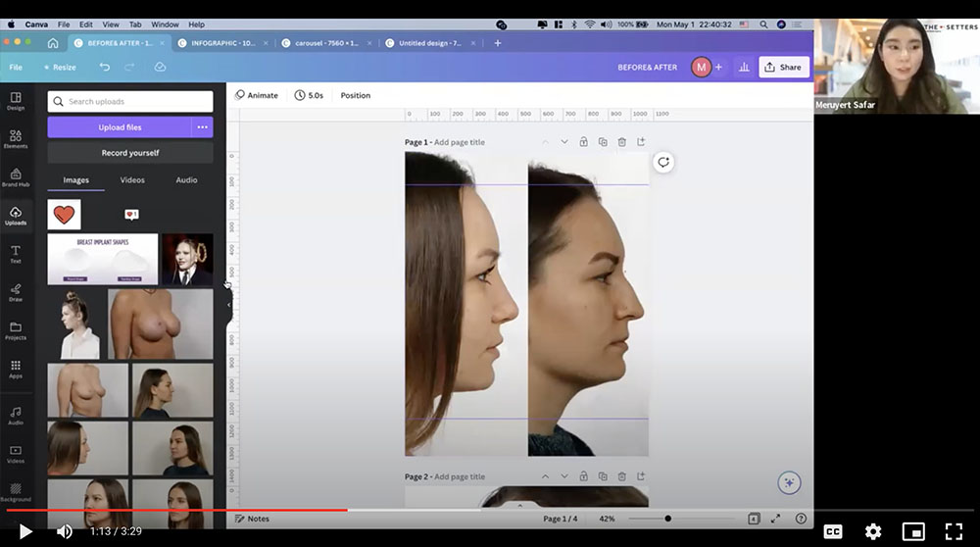Viewport: 980px width, 547px height.
Task: Mute the video volume
Action: pos(64,531)
